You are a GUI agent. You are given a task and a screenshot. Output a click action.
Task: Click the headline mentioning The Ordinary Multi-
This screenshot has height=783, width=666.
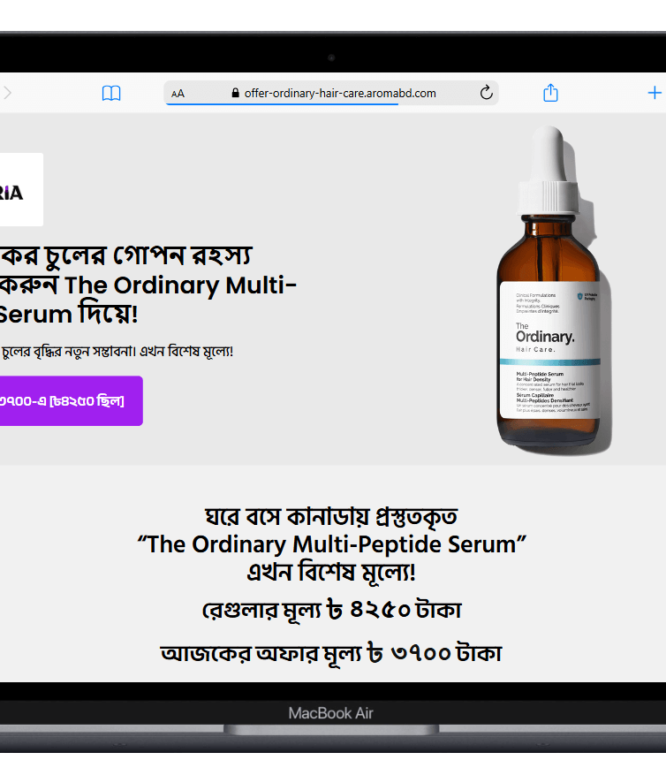148,285
